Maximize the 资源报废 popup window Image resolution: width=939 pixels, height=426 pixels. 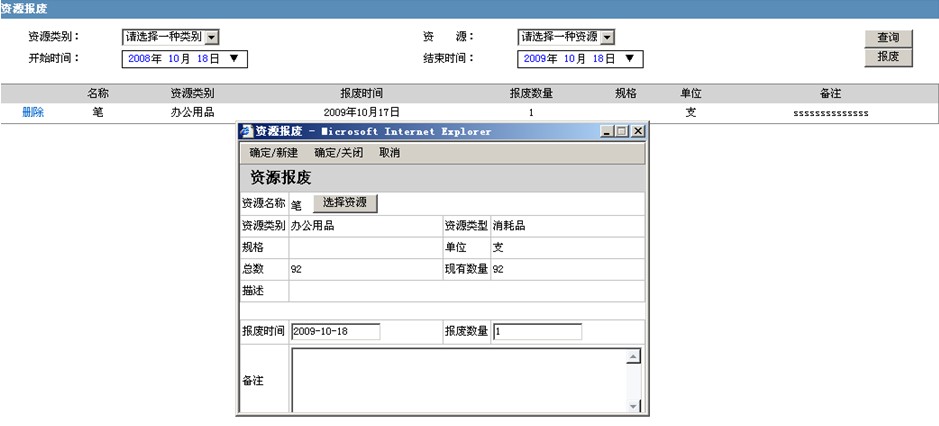tap(622, 131)
